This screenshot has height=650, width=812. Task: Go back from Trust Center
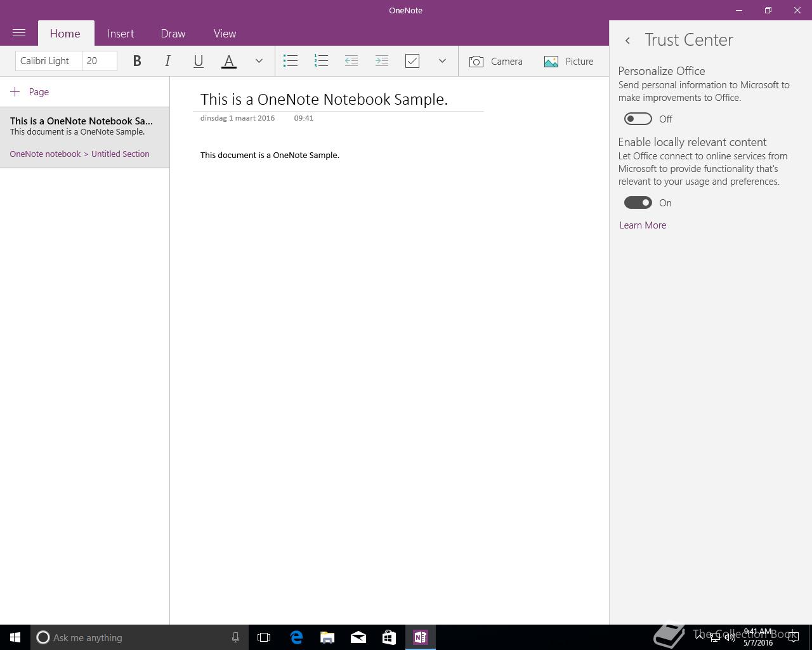[x=627, y=40]
